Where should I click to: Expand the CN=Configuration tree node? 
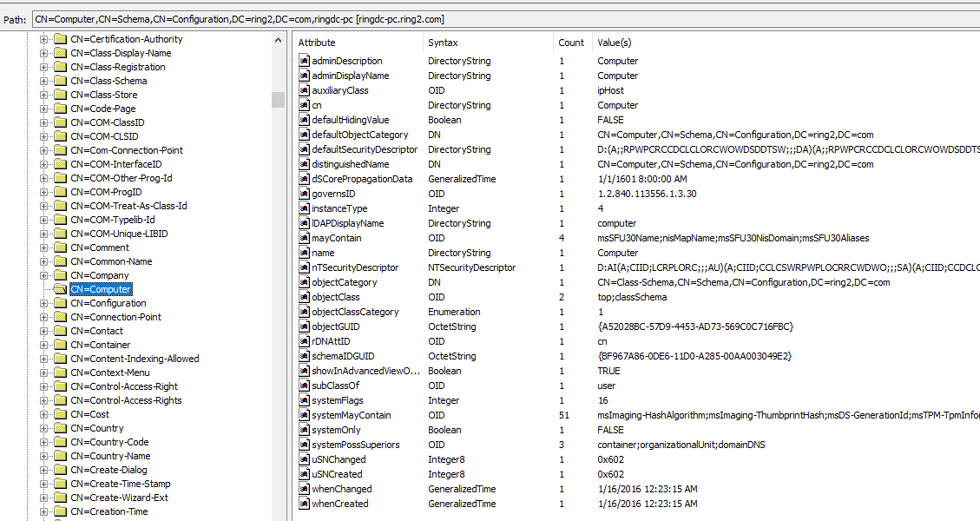click(x=43, y=303)
